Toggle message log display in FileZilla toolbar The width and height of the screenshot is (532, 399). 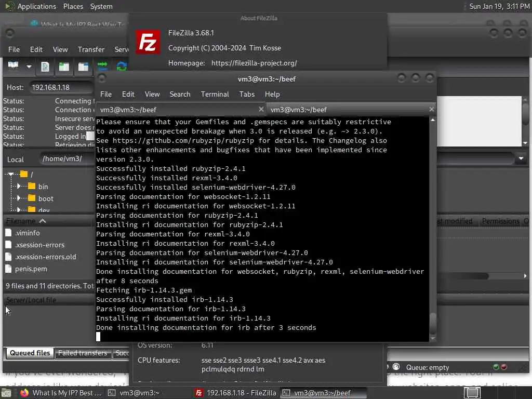pos(45,66)
